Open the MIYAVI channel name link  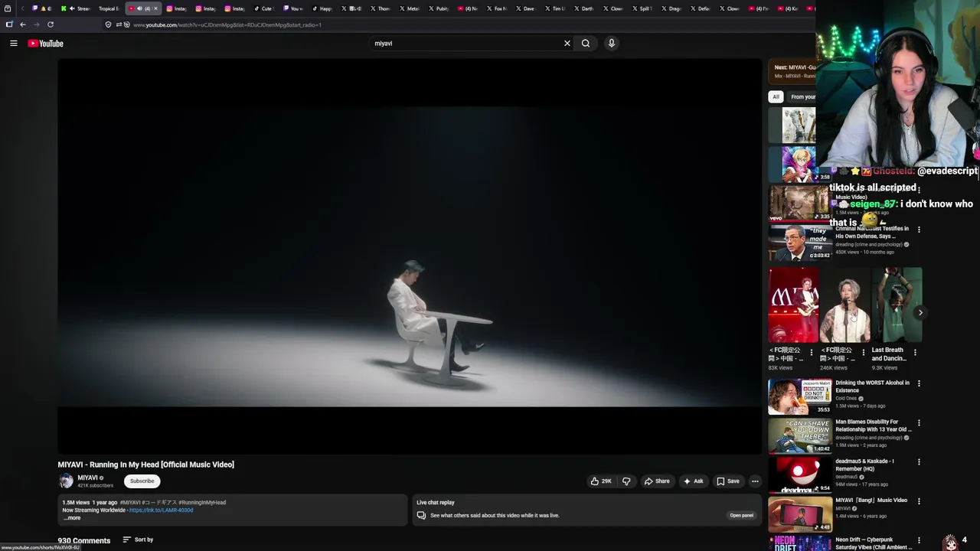point(87,478)
